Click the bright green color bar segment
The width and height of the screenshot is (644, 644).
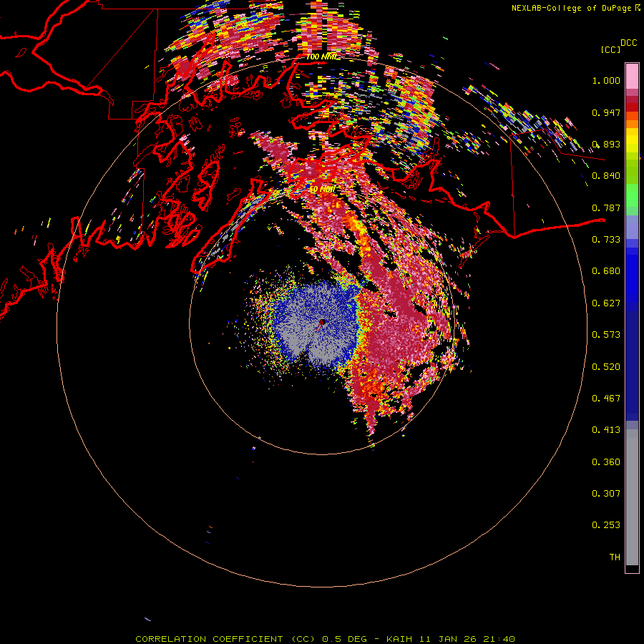(x=632, y=195)
